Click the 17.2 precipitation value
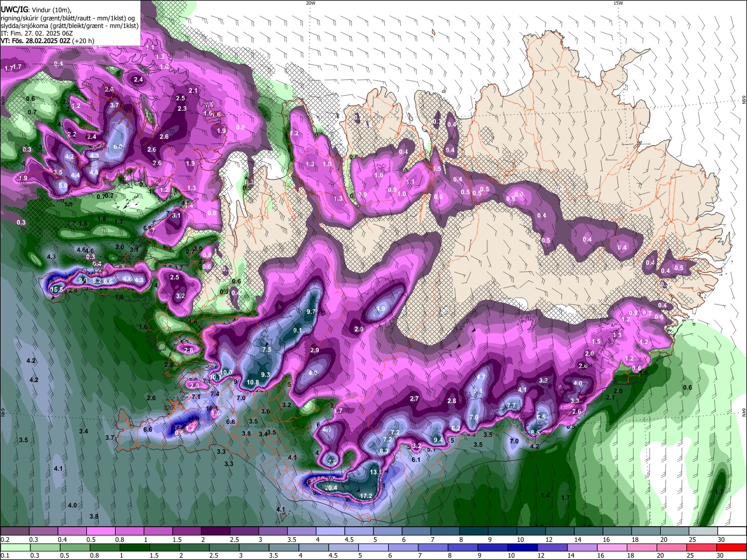747x560 pixels. [366, 496]
